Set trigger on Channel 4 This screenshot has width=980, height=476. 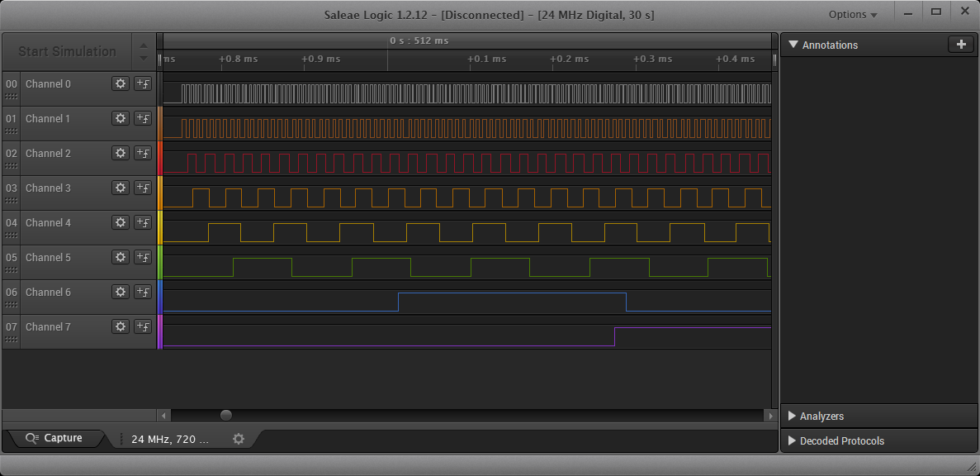(x=143, y=222)
